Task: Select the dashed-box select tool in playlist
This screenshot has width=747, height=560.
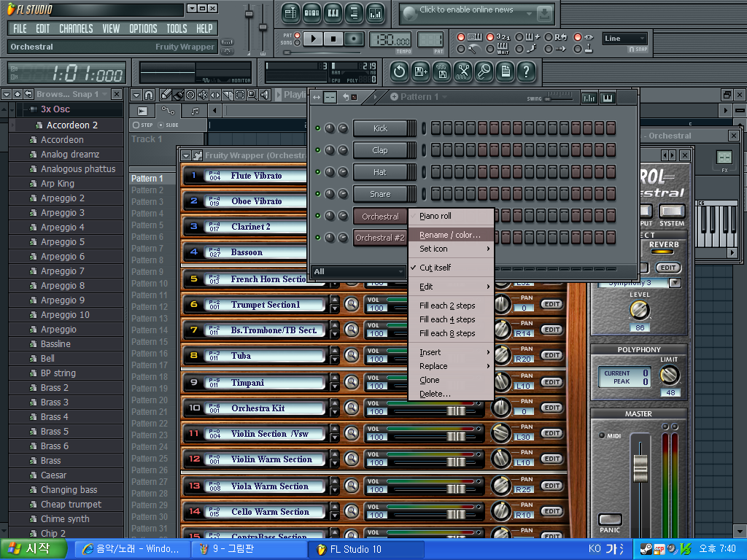Action: [240, 95]
